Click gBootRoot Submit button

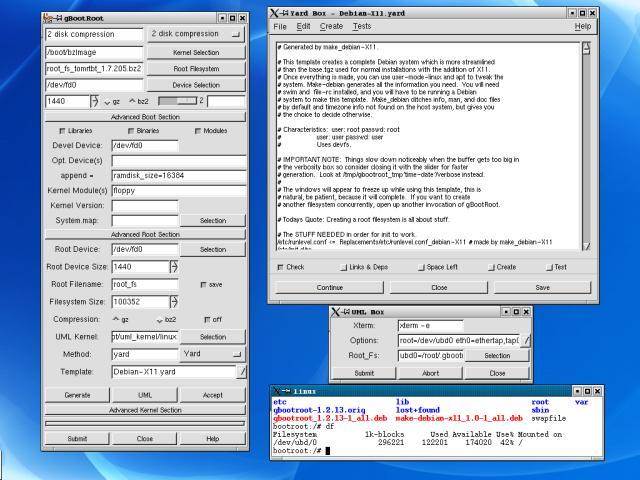tap(77, 439)
